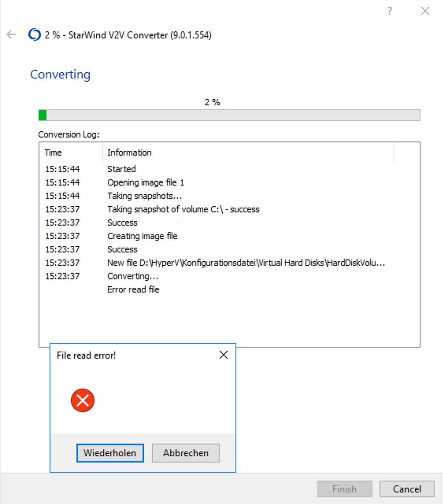The height and width of the screenshot is (504, 443).
Task: Select the Success entry below 'Creating image file'
Action: pos(229,249)
